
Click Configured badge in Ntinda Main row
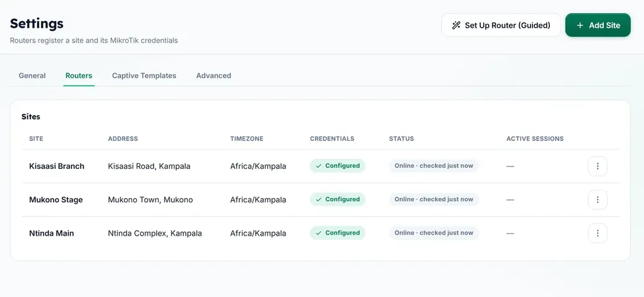tap(337, 233)
